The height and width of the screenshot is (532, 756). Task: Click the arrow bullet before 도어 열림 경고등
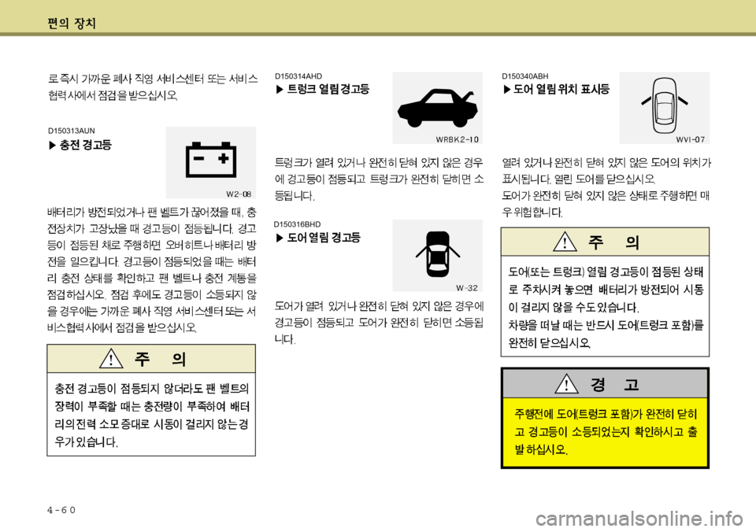click(279, 238)
